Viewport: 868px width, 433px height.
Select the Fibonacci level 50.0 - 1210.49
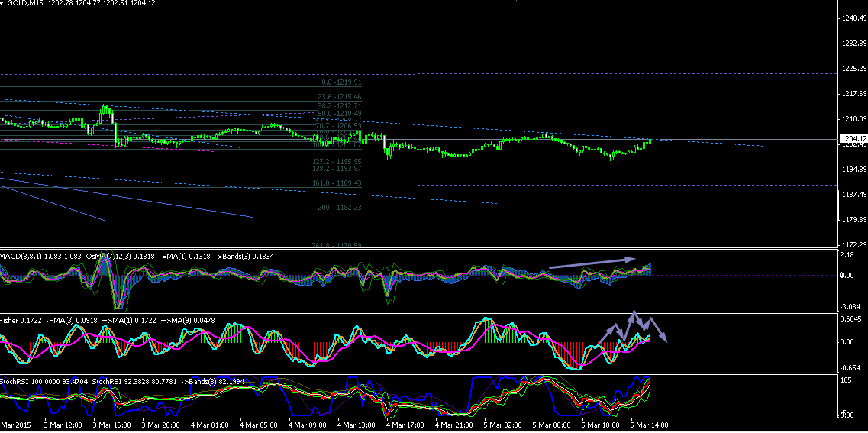tap(340, 114)
